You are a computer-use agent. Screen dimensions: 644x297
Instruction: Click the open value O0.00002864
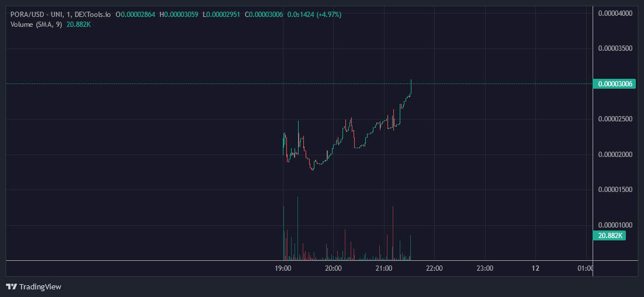(136, 15)
